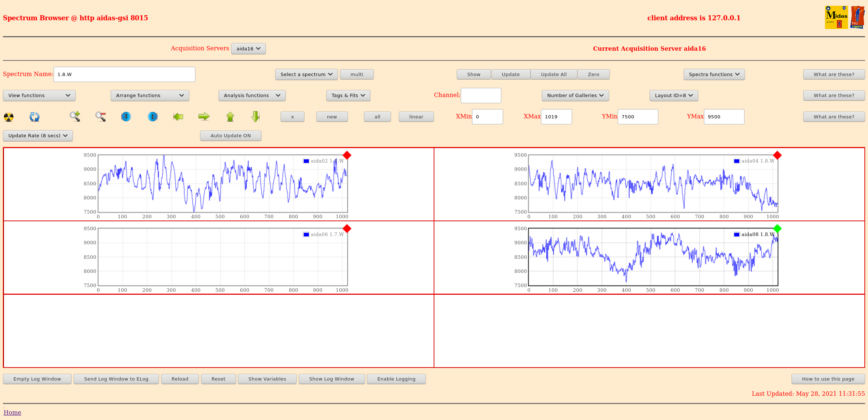Click the blue double down-arrow icon
868x420 pixels.
[x=126, y=117]
